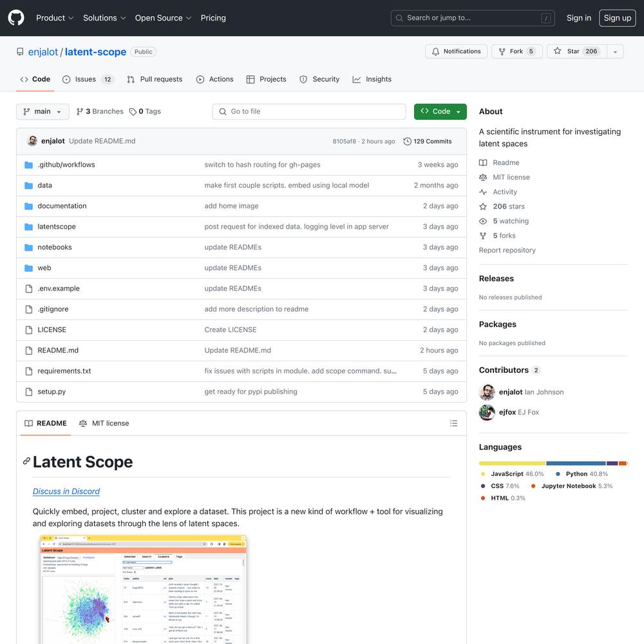This screenshot has height=644, width=644.
Task: Click the data folder icon
Action: (x=28, y=185)
